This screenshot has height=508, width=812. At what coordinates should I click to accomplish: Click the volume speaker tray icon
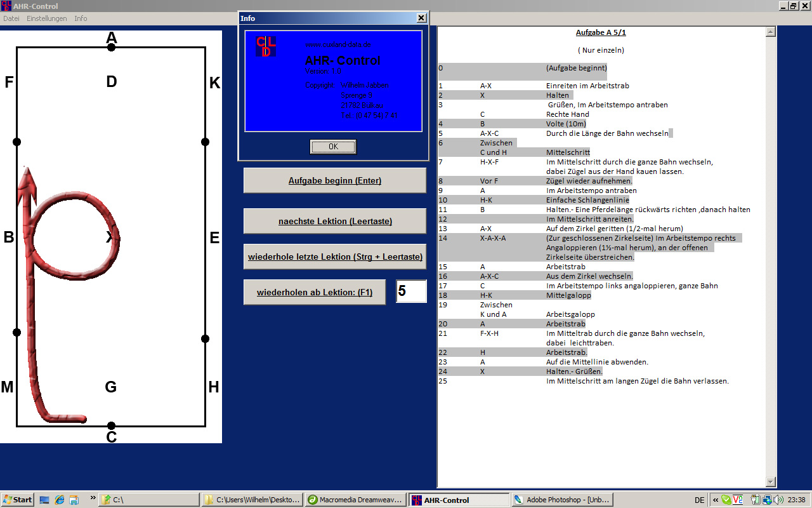point(778,500)
